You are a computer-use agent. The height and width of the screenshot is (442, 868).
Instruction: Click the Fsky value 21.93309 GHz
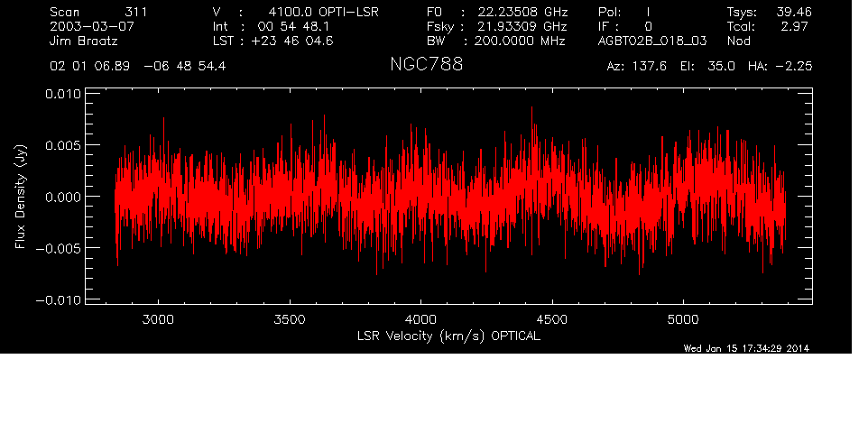pyautogui.click(x=522, y=26)
